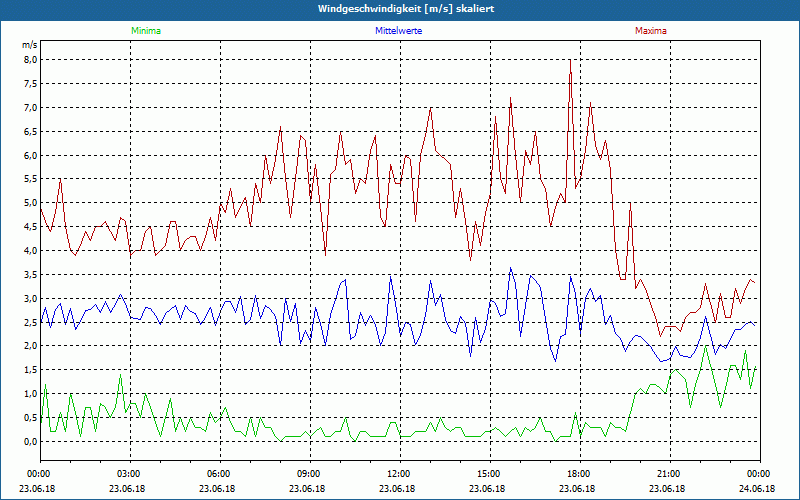
Task: Click the m/s unit label
Action: point(30,45)
